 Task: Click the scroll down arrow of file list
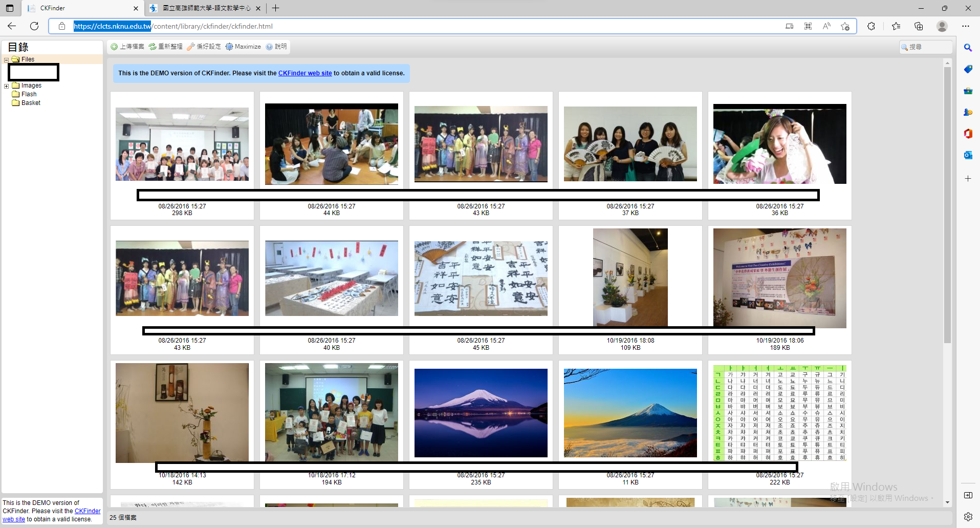click(x=947, y=502)
